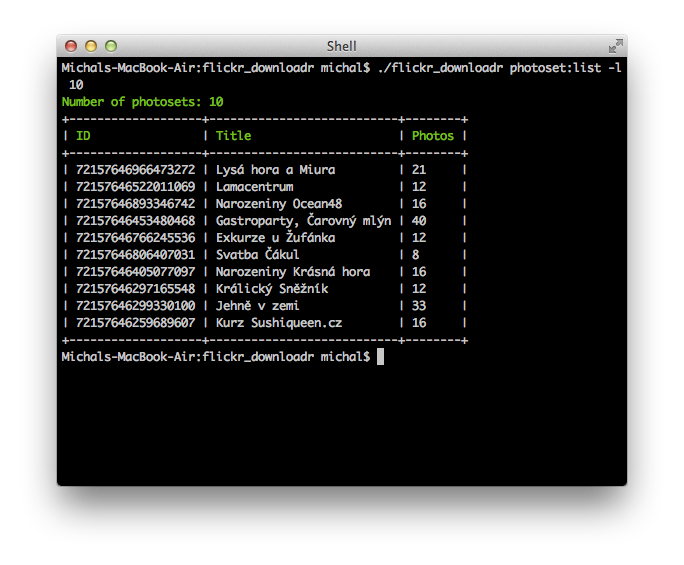Select ID 72157646966473272

point(136,170)
